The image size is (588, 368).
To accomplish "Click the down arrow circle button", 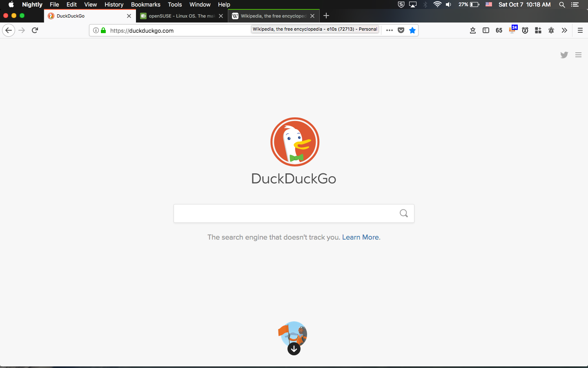I will pyautogui.click(x=294, y=349).
